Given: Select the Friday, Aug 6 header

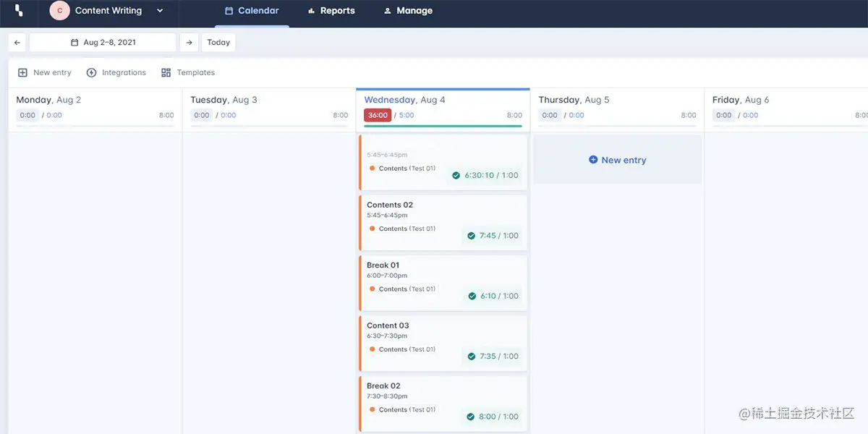Looking at the screenshot, I should click(x=741, y=100).
